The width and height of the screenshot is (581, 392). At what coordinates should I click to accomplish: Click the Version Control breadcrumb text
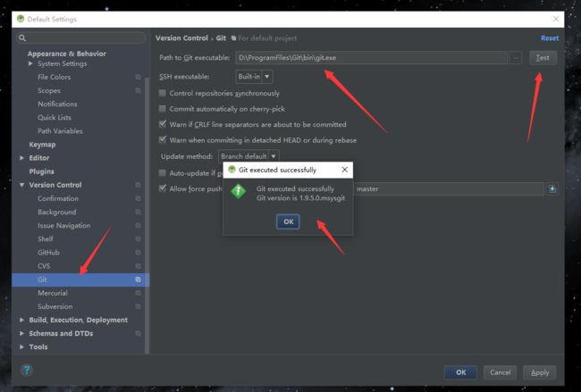(x=181, y=38)
